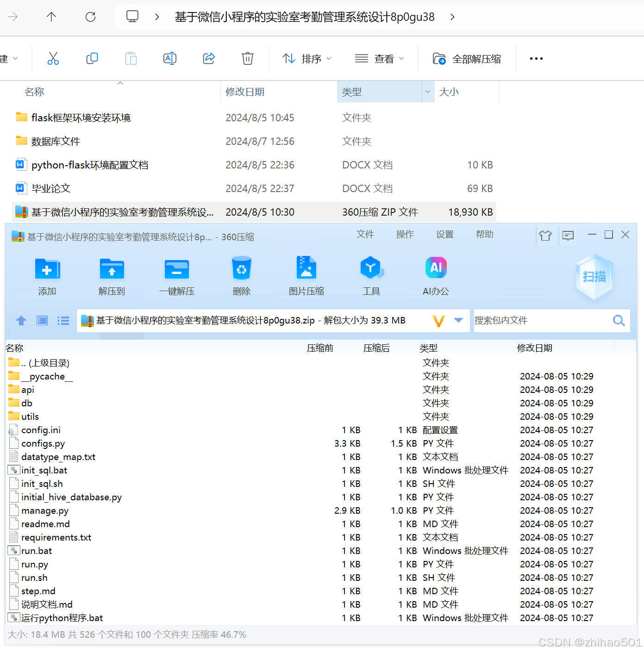Click the up-level arrow in the archive panel
This screenshot has width=644, height=653.
point(21,320)
